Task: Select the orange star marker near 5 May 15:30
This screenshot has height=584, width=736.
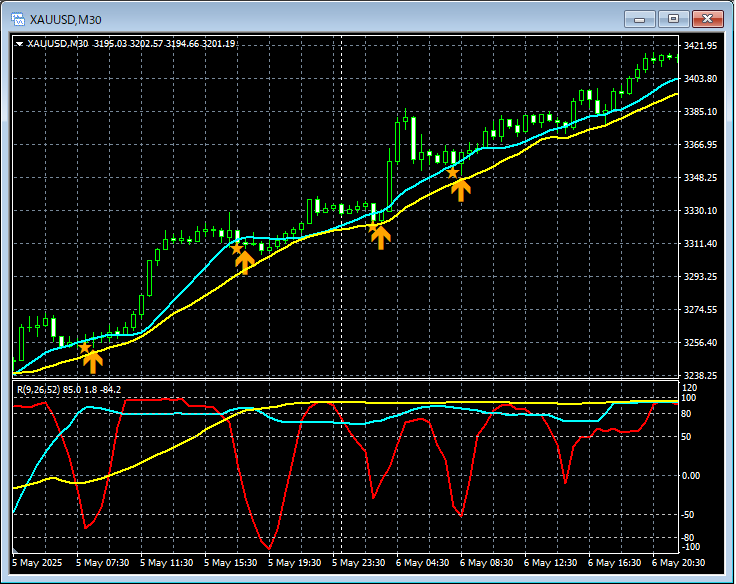Action: 236,248
